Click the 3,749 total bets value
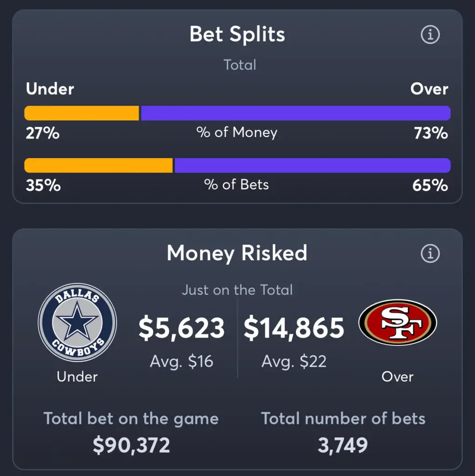 pos(343,445)
